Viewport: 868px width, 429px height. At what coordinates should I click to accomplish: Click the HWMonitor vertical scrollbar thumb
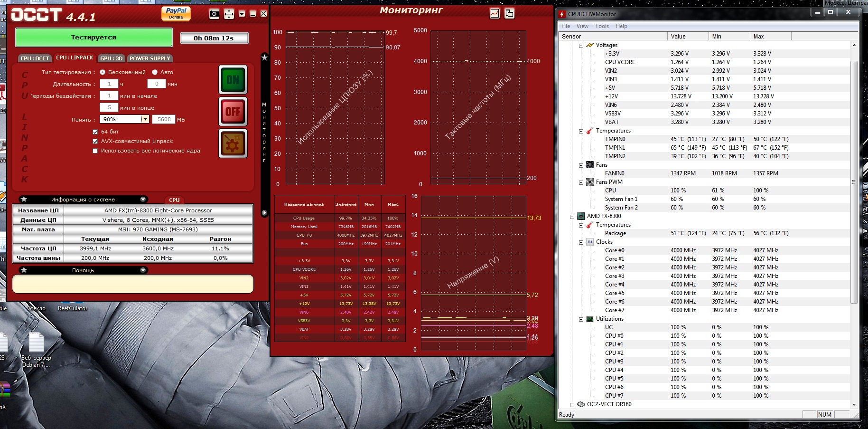854,182
